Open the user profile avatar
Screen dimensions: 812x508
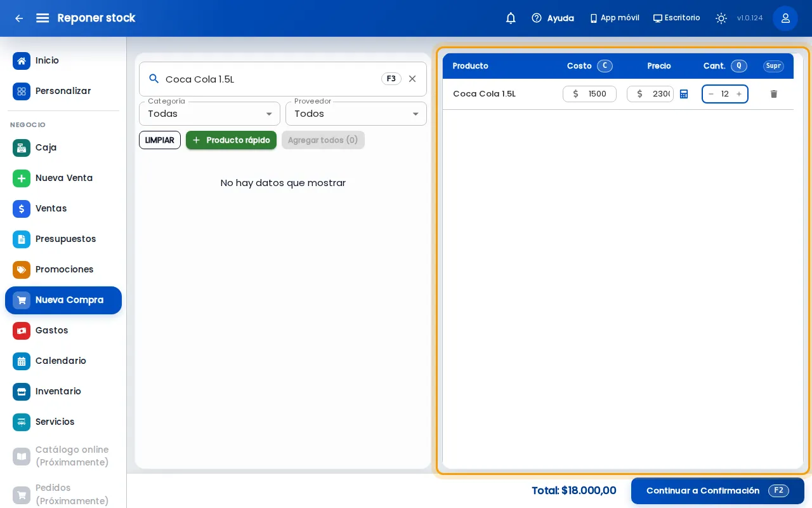pos(785,18)
